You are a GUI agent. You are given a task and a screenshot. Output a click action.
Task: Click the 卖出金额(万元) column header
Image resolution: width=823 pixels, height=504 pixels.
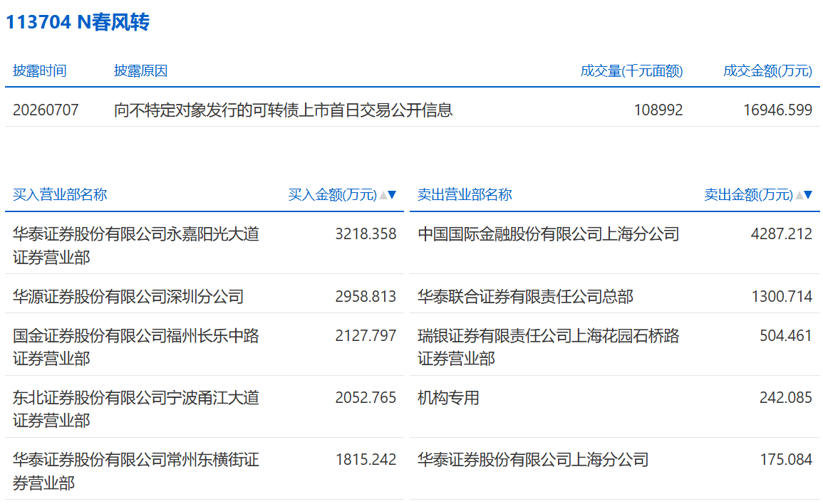748,195
